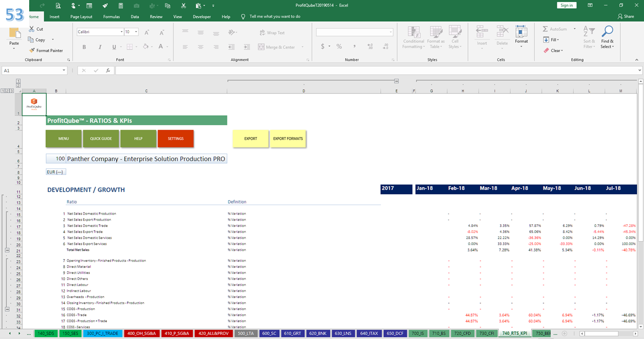Image resolution: width=644 pixels, height=362 pixels.
Task: Click the Center horizontal alignment icon
Action: (200, 47)
